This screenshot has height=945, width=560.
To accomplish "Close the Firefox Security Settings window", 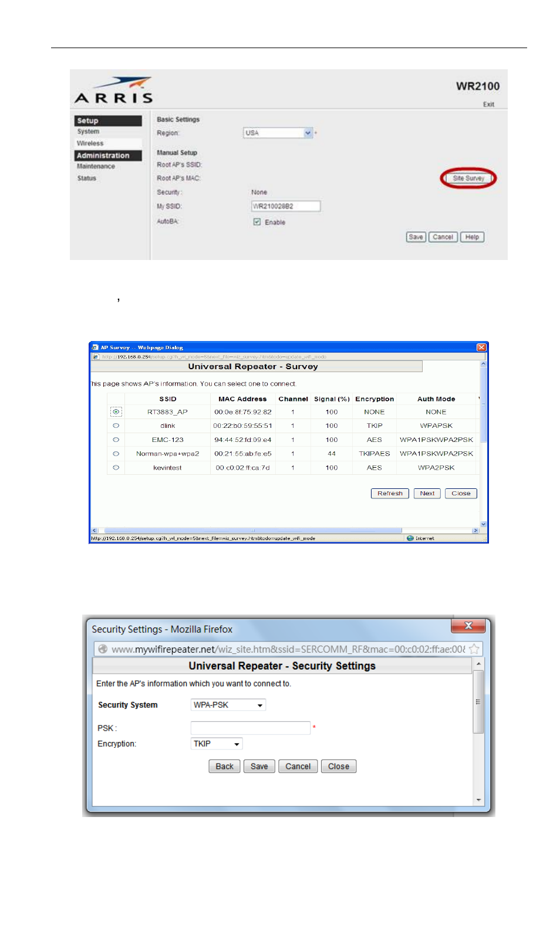I will (468, 626).
